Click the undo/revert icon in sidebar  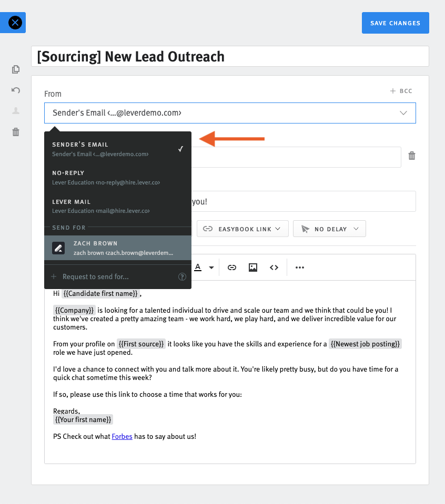pos(15,90)
